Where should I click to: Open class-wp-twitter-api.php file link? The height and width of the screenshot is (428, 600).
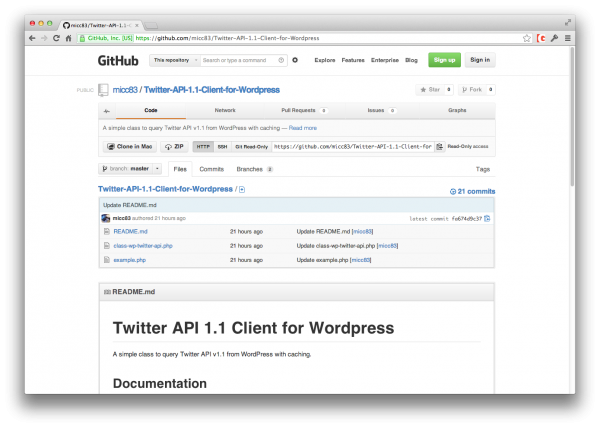[143, 246]
